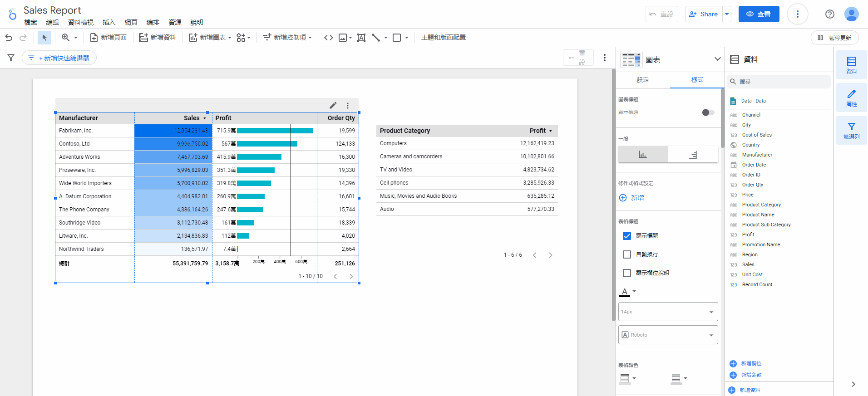Viewport: 868px width, 396px height.
Task: Click the Share button
Action: tap(704, 14)
